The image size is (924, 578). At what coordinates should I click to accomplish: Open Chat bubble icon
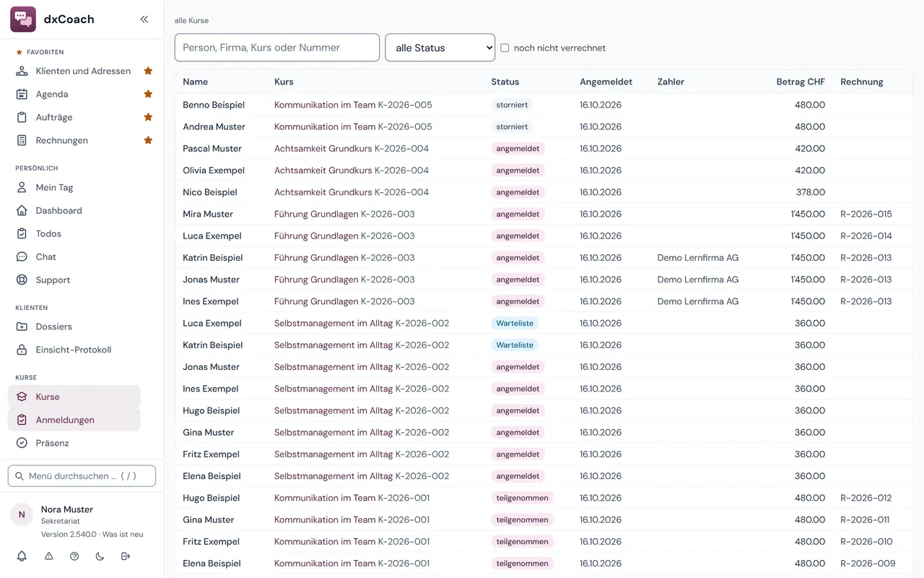(x=22, y=256)
